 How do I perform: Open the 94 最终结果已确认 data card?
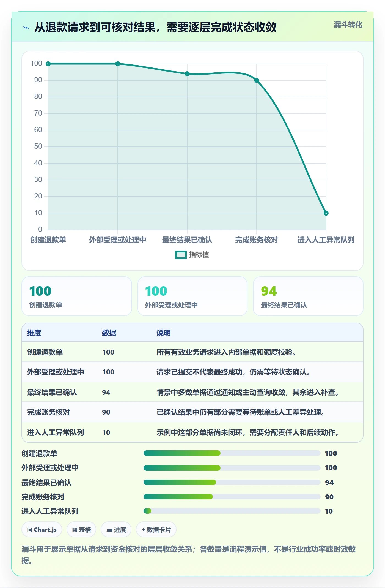pyautogui.click(x=308, y=296)
